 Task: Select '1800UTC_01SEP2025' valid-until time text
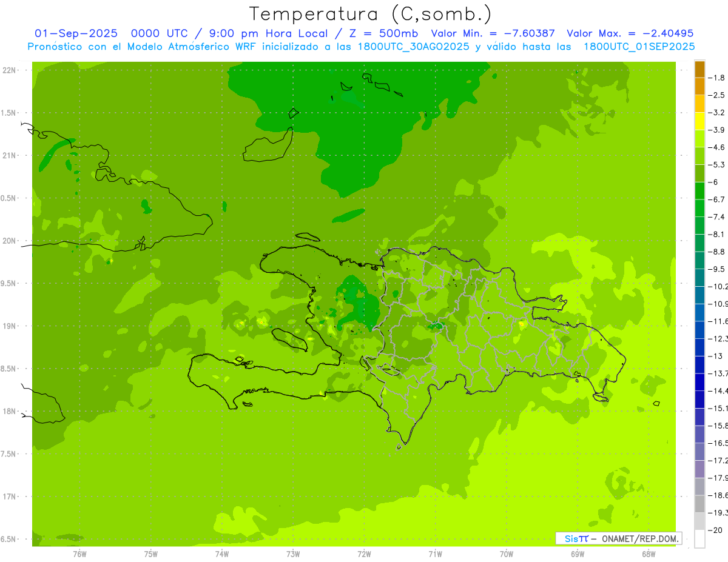(639, 47)
